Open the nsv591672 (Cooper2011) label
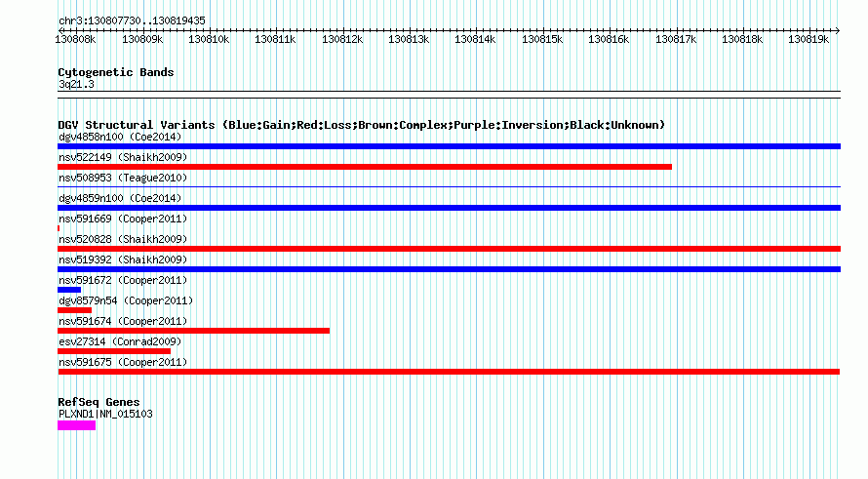Screen dimensions: 868x479 [123, 280]
